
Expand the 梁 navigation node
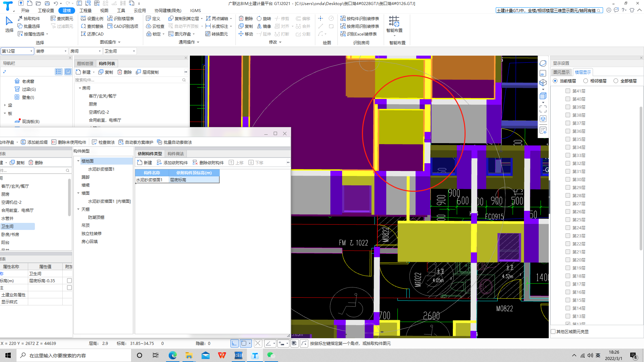pos(5,105)
